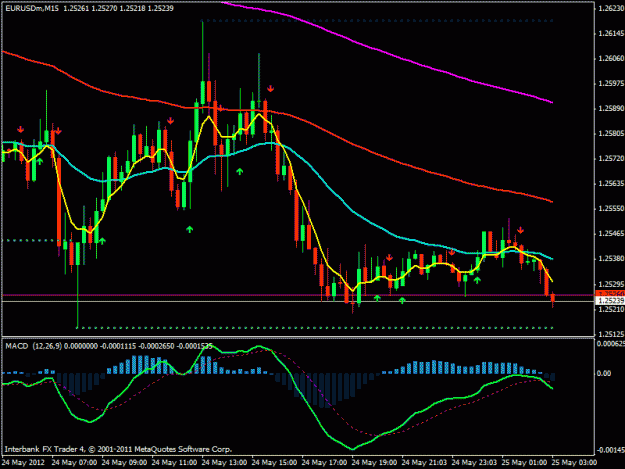This screenshot has width=625, height=469.
Task: Pick the 24 May 21:03 time label
Action: (x=424, y=463)
